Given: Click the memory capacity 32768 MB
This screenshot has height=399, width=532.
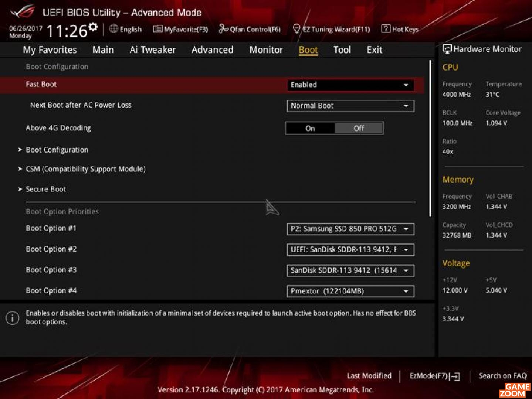Looking at the screenshot, I should (x=457, y=235).
